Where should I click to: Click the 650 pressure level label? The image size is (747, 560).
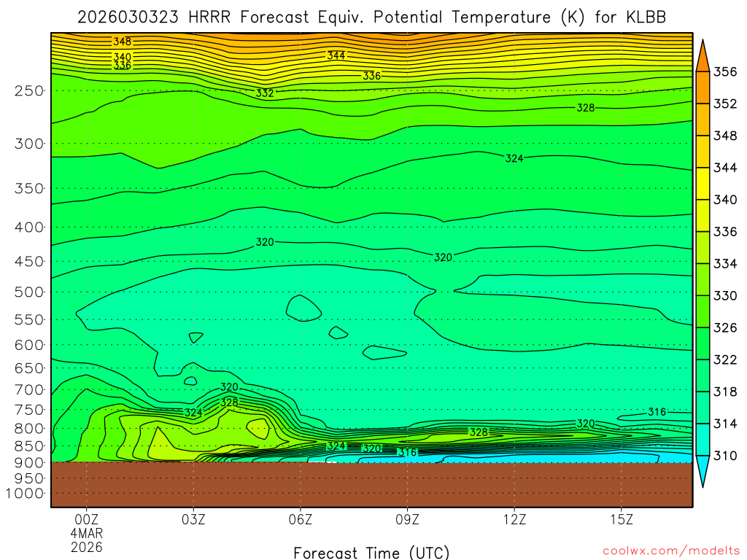pyautogui.click(x=29, y=368)
